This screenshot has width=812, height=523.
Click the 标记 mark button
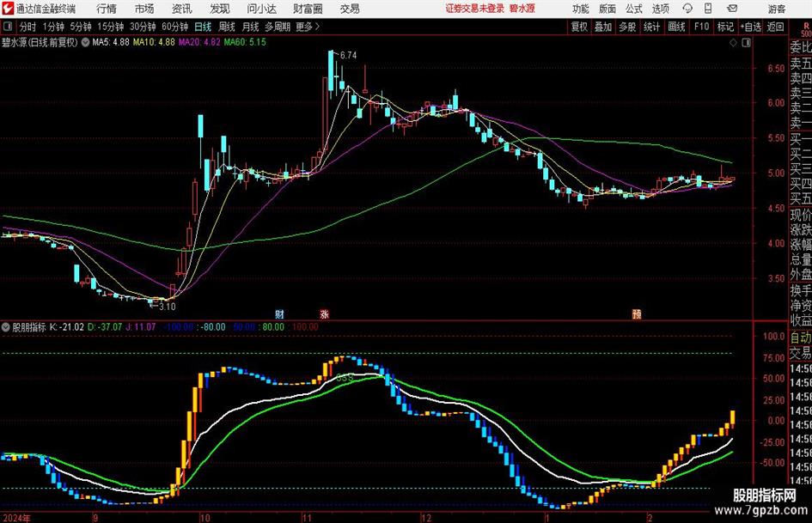[725, 27]
